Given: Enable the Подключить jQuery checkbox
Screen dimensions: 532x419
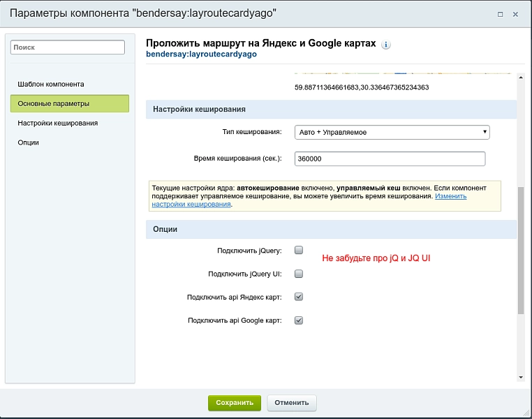Looking at the screenshot, I should pos(299,251).
